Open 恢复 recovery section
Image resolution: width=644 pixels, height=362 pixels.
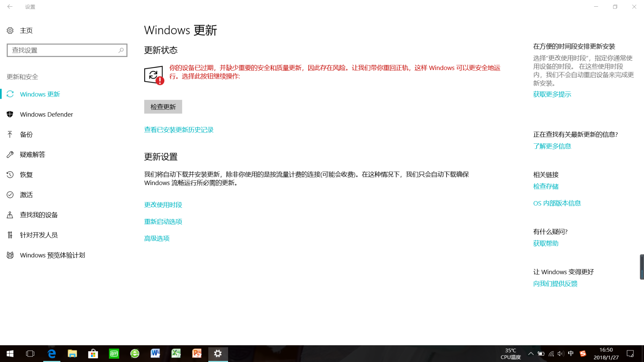pyautogui.click(x=26, y=175)
